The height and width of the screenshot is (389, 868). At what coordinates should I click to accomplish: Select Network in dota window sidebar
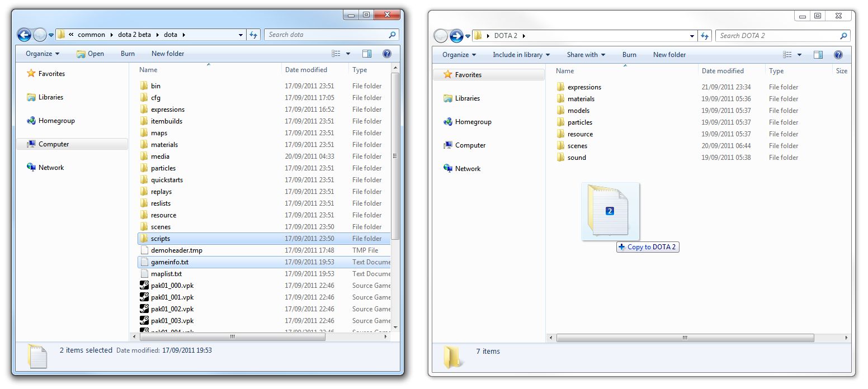(x=51, y=168)
